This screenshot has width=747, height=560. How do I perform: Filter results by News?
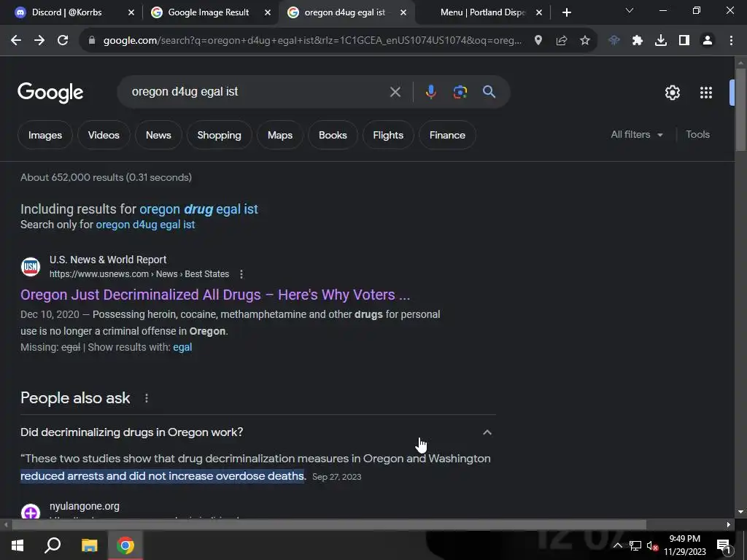(158, 135)
